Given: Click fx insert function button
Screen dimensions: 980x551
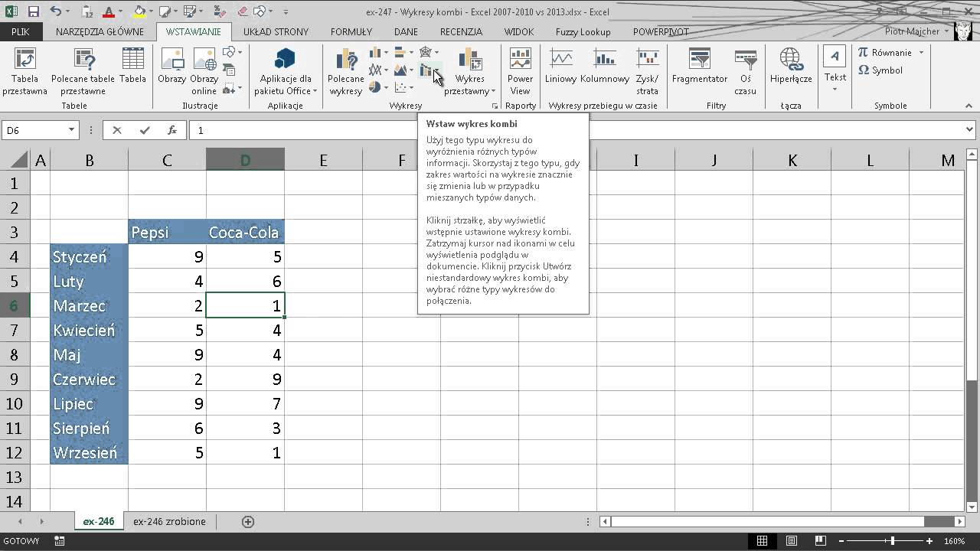Looking at the screenshot, I should tap(173, 130).
